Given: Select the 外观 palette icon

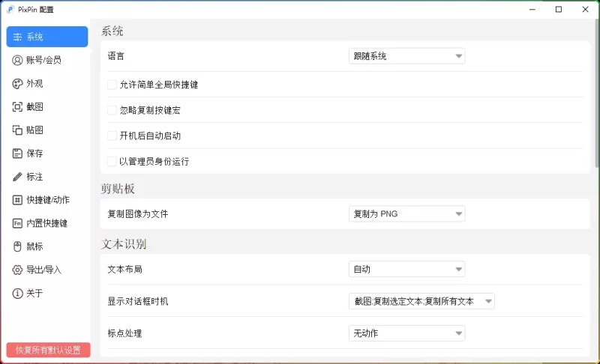Looking at the screenshot, I should [x=17, y=83].
